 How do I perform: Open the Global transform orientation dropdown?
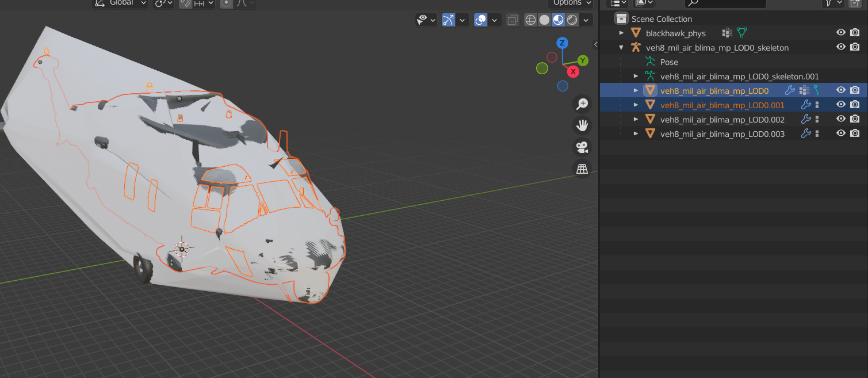pos(122,3)
